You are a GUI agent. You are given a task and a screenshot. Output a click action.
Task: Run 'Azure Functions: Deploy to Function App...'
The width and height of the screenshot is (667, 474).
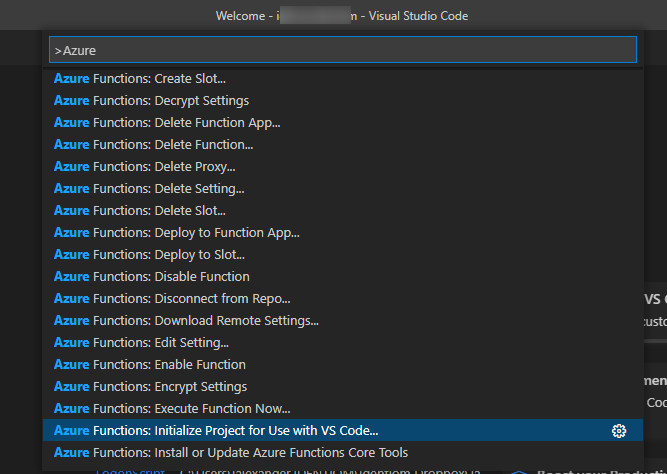pos(342,232)
